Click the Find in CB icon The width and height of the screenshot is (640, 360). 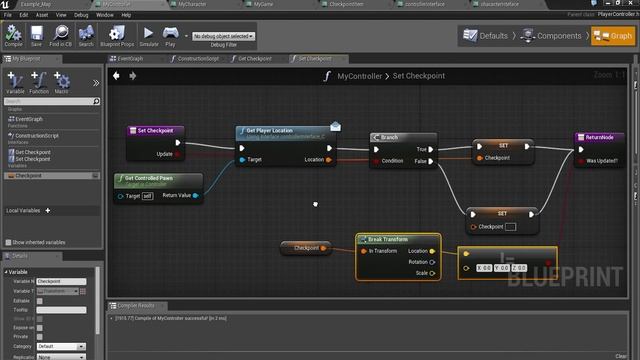point(61,36)
